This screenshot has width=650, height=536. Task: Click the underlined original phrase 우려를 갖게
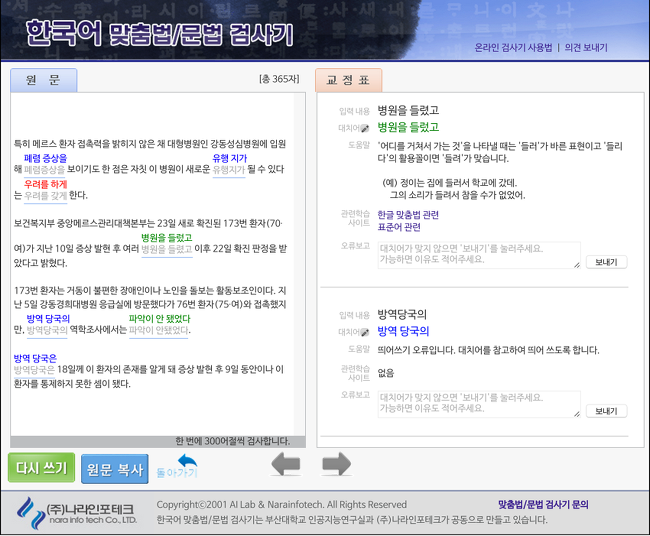click(x=46, y=196)
